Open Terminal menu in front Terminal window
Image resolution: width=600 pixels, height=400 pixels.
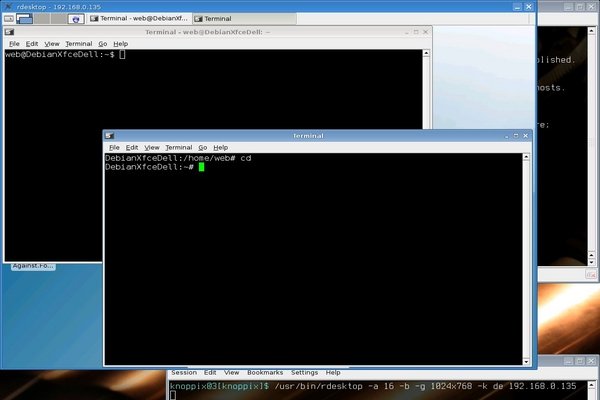click(178, 147)
